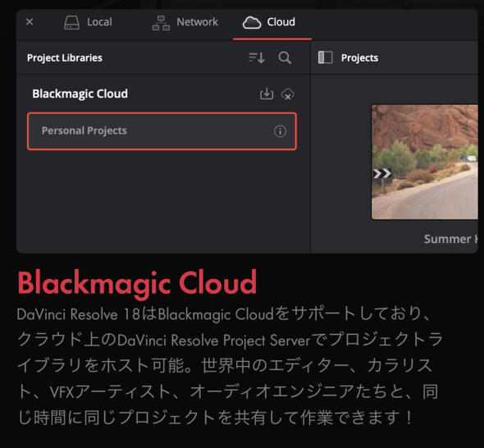Click the Summer project name label
This screenshot has height=448, width=484.
pos(451,239)
